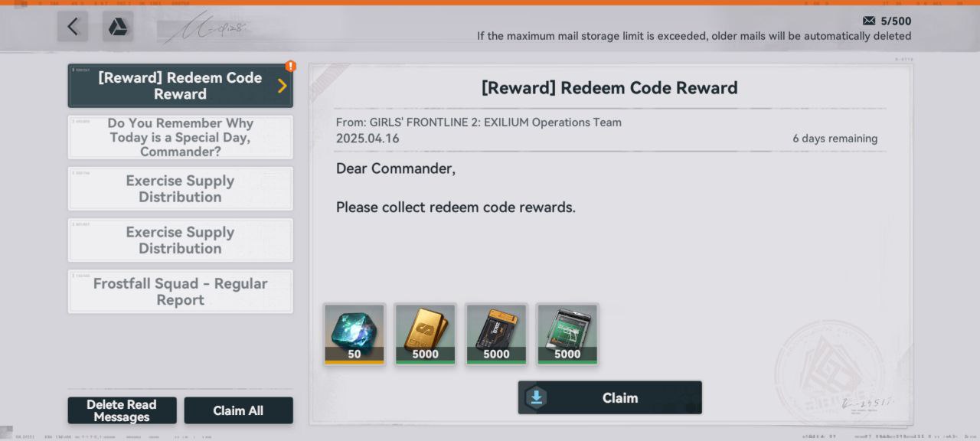Open the second Exercise Supply Distribution mail
The height and width of the screenshot is (441, 980).
tap(181, 240)
